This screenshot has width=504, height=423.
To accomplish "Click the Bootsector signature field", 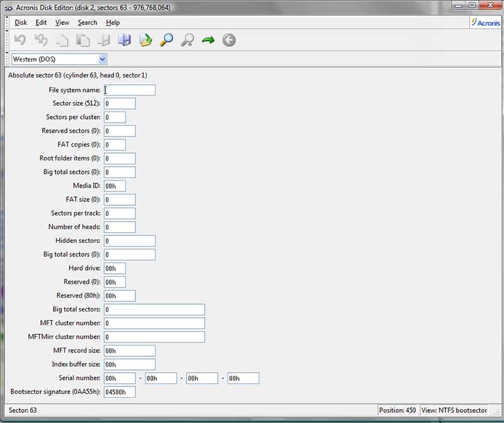I will (x=120, y=392).
